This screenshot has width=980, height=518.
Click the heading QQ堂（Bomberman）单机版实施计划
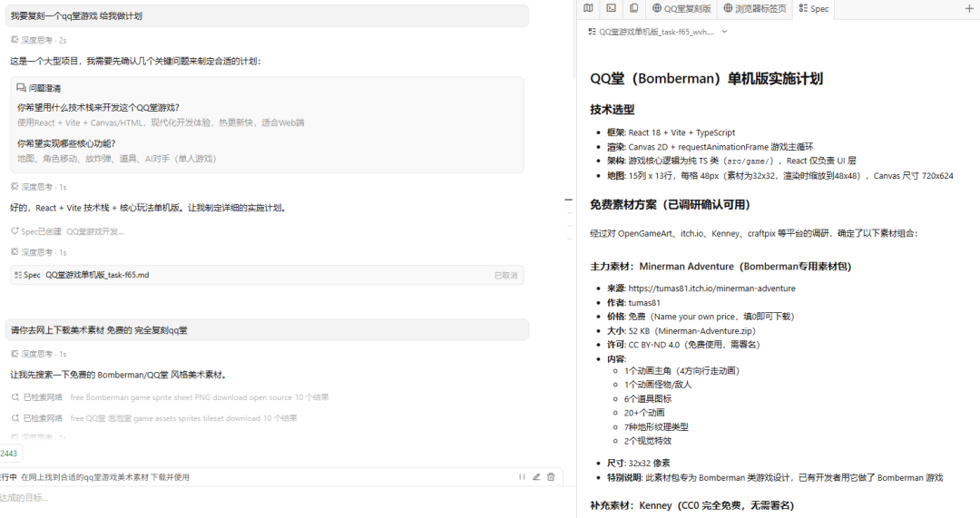pyautogui.click(x=706, y=79)
